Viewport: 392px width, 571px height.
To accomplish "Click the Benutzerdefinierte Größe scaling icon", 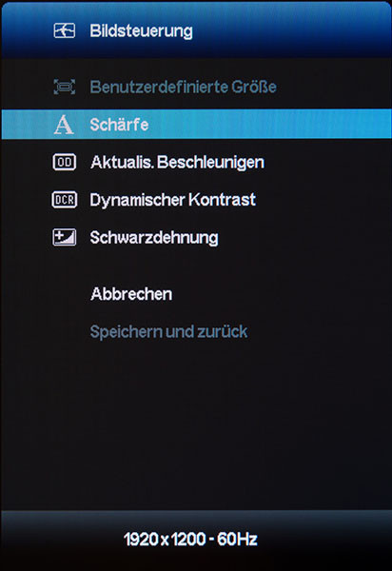I will pos(65,87).
